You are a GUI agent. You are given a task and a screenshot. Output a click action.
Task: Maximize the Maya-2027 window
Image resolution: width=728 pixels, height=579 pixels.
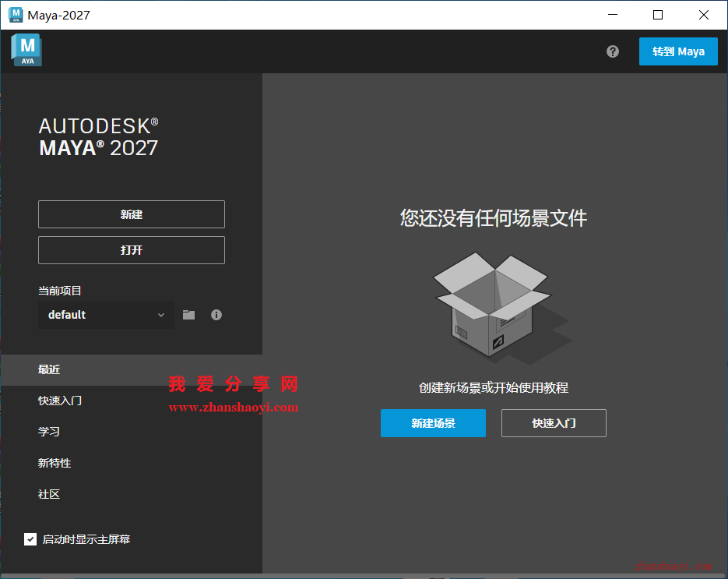point(658,15)
